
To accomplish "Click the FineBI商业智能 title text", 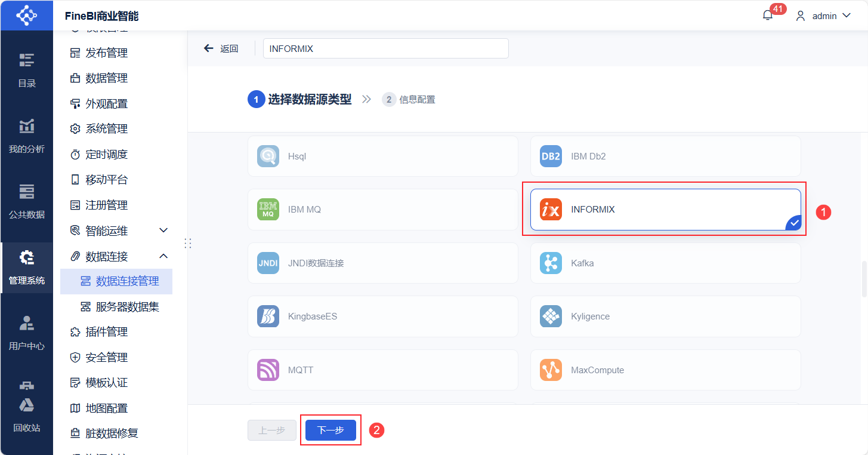I will pos(101,16).
